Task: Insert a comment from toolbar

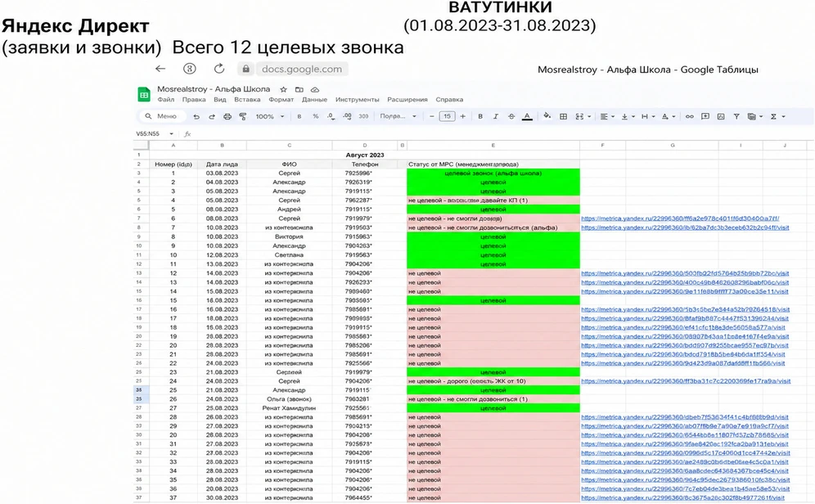Action: click(705, 116)
